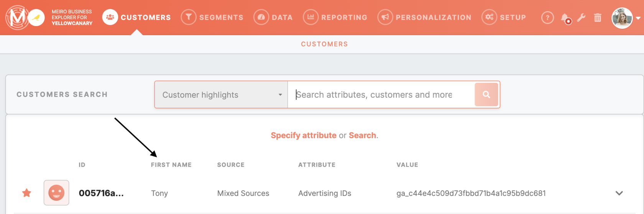Open the help question mark icon
This screenshot has height=214, width=644.
coord(547,18)
